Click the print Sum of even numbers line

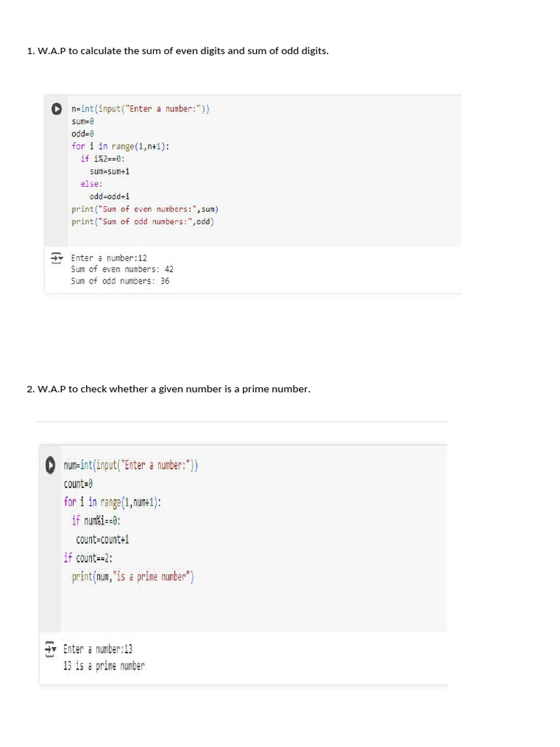pyautogui.click(x=145, y=209)
